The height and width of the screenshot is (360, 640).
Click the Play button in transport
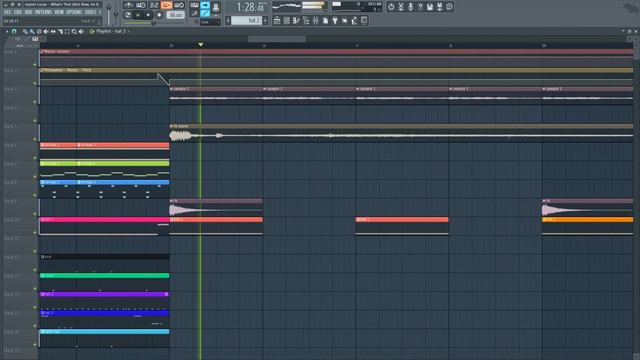click(138, 15)
